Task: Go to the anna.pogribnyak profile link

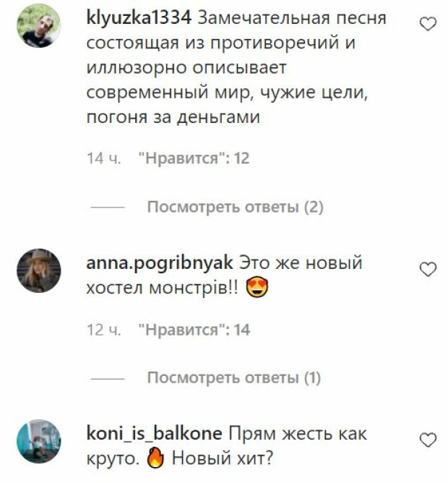Action: coord(160,264)
